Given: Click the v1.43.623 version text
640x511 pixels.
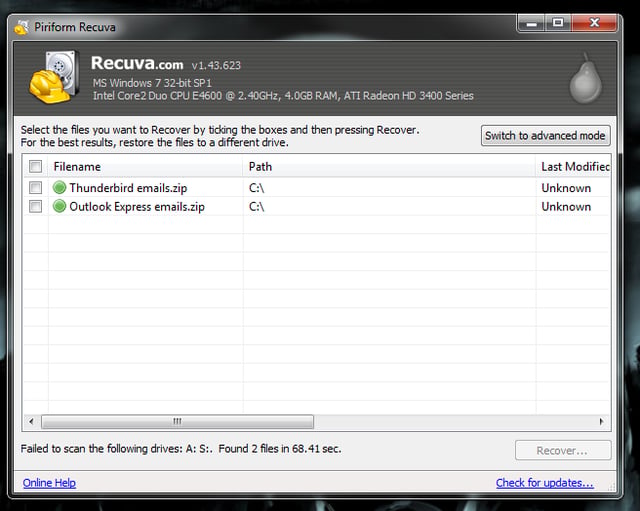Looking at the screenshot, I should coord(216,65).
